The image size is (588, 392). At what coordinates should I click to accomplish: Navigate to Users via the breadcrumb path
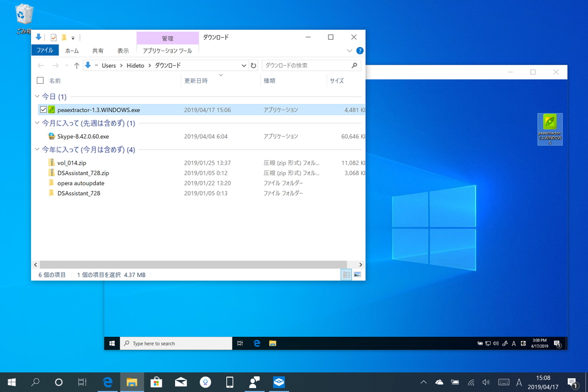pos(109,65)
